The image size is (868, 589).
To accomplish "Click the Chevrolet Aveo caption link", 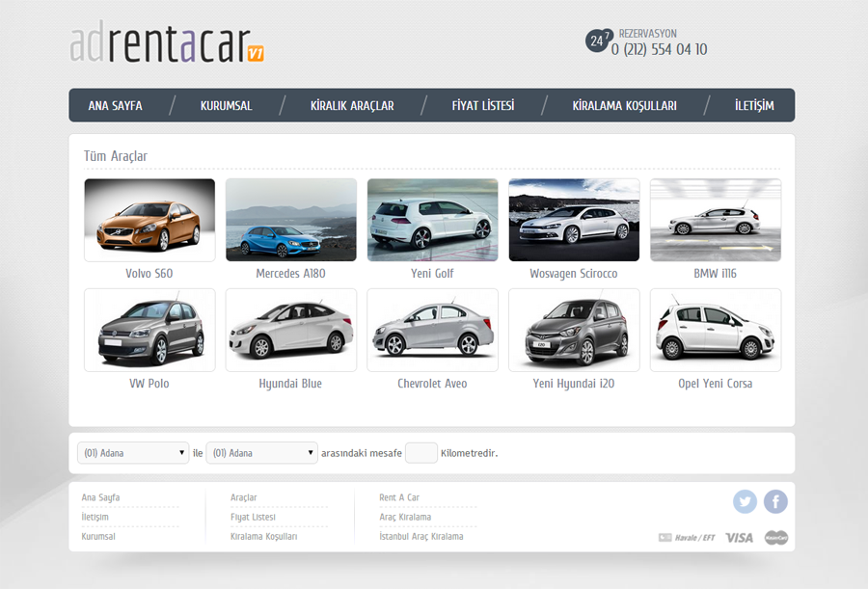I will click(432, 384).
